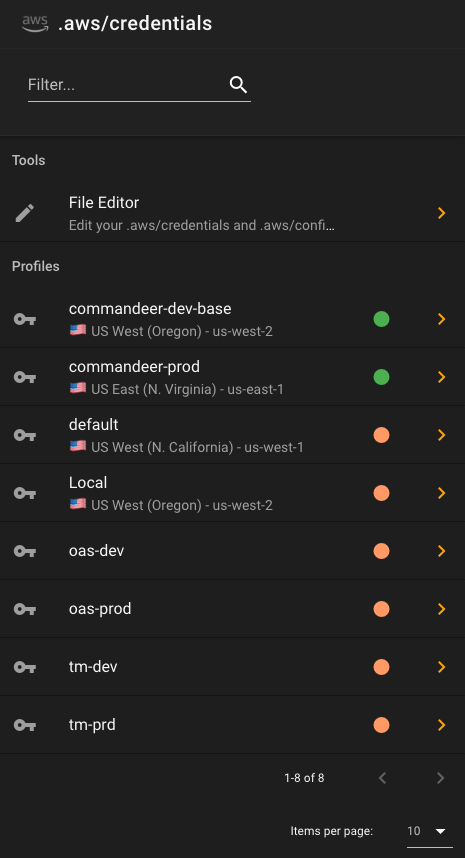Click the orange status dot for Local
The height and width of the screenshot is (858, 465).
pos(381,493)
